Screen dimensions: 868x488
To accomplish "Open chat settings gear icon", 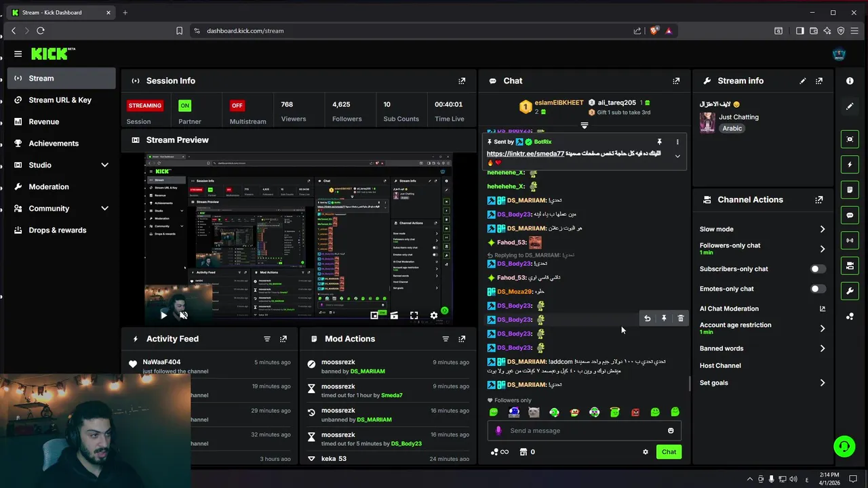I will pos(646,452).
